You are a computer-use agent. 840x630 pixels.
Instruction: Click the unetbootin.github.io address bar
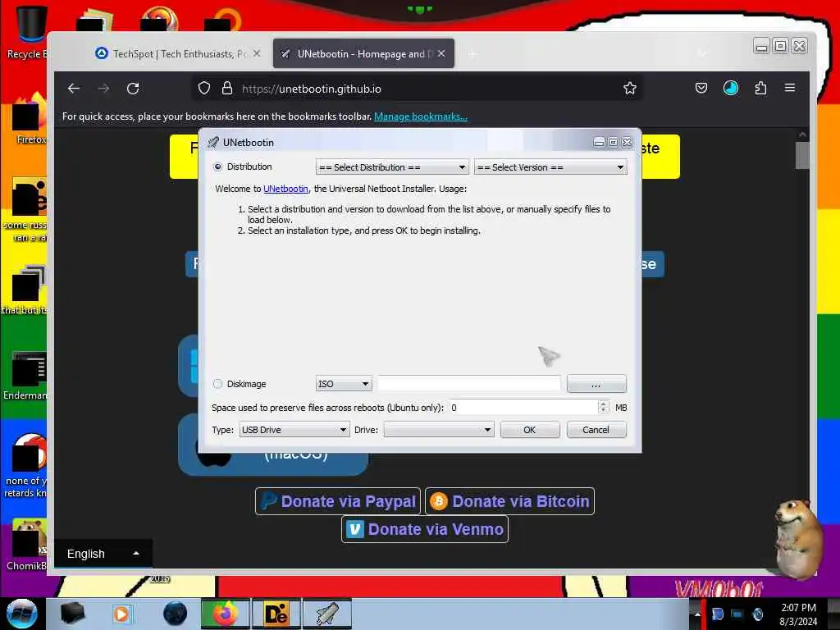click(418, 89)
